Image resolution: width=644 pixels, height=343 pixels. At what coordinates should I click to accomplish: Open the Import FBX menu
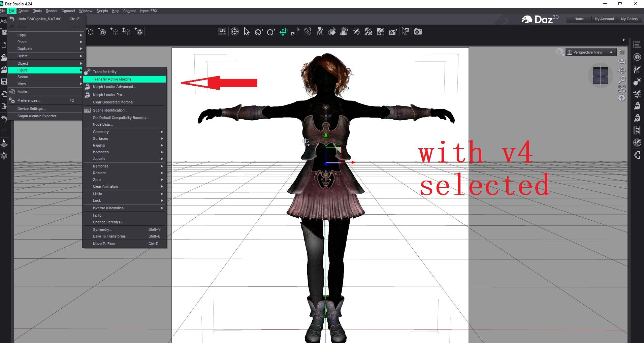click(x=149, y=11)
